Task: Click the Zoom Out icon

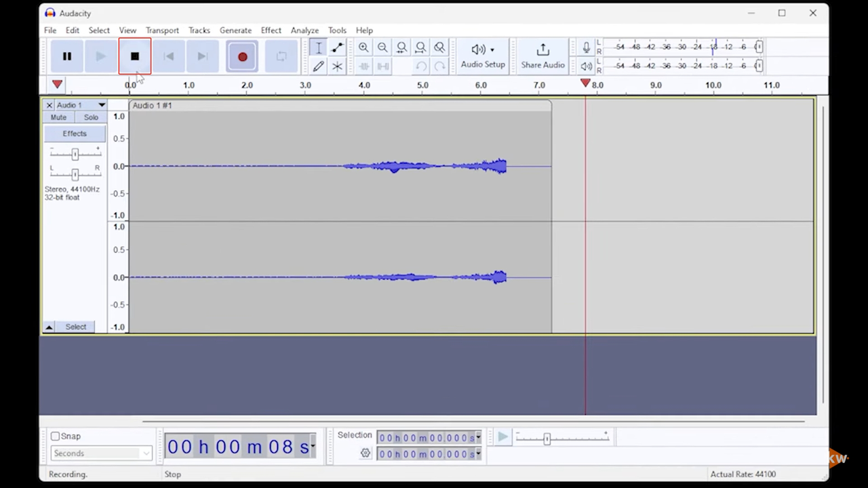Action: [382, 47]
